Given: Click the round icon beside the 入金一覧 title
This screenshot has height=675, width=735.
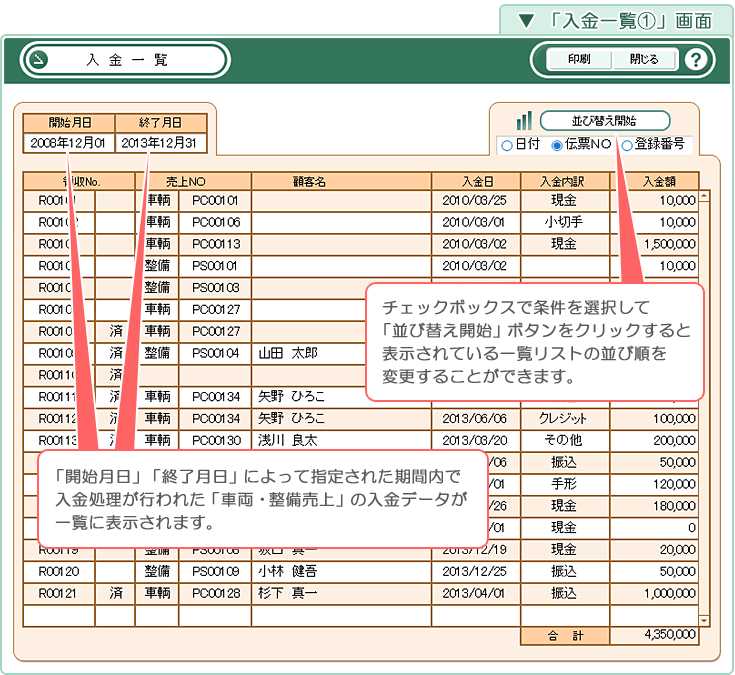Looking at the screenshot, I should [x=38, y=60].
